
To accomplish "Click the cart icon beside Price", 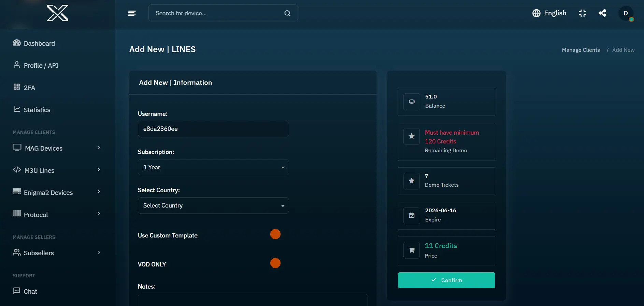I will pyautogui.click(x=412, y=250).
